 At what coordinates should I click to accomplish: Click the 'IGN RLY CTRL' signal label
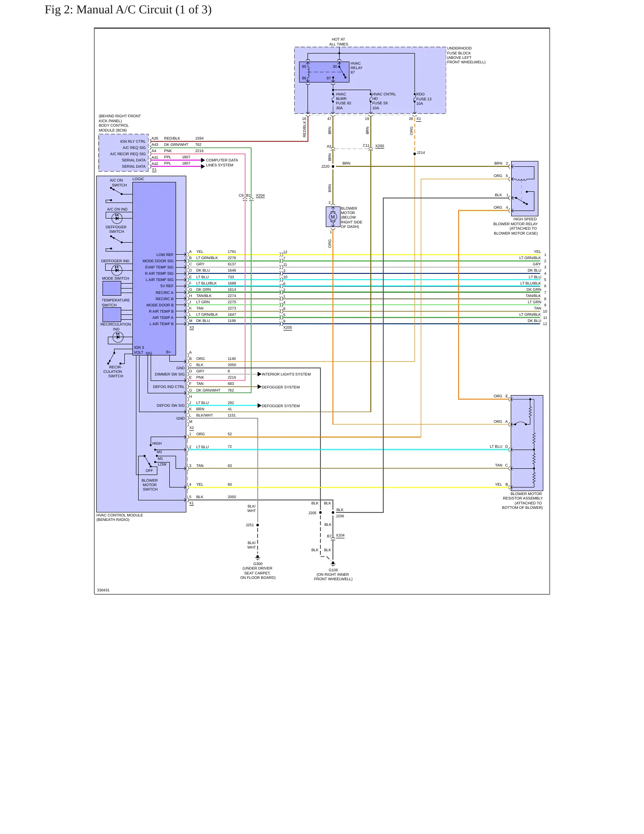(133, 141)
